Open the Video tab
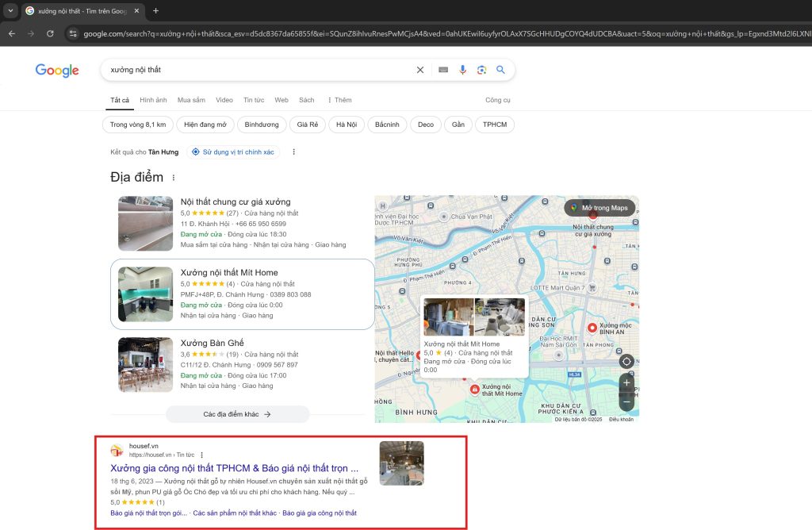The image size is (812, 530). pos(224,100)
